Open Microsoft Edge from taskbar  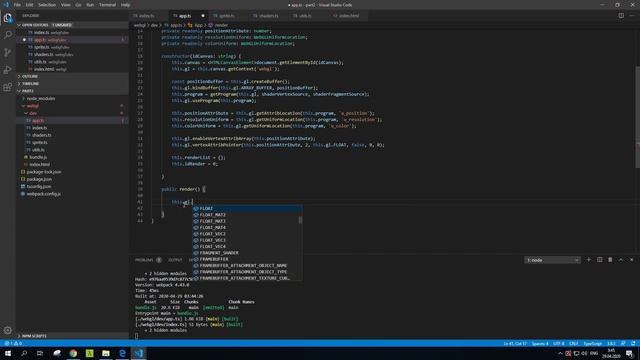tap(122, 353)
